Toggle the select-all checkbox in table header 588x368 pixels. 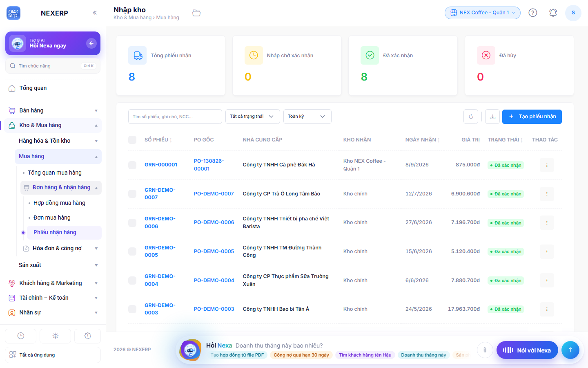coord(132,140)
